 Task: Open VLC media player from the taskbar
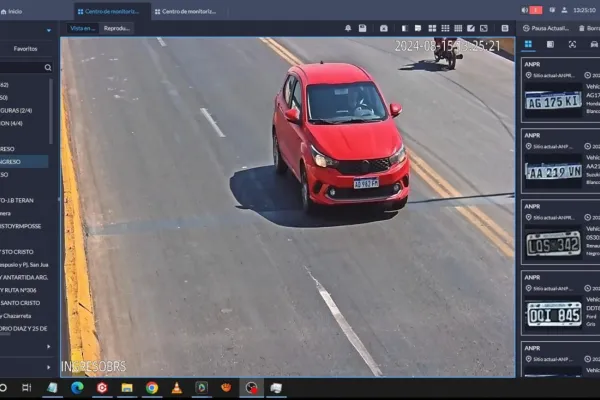click(176, 388)
